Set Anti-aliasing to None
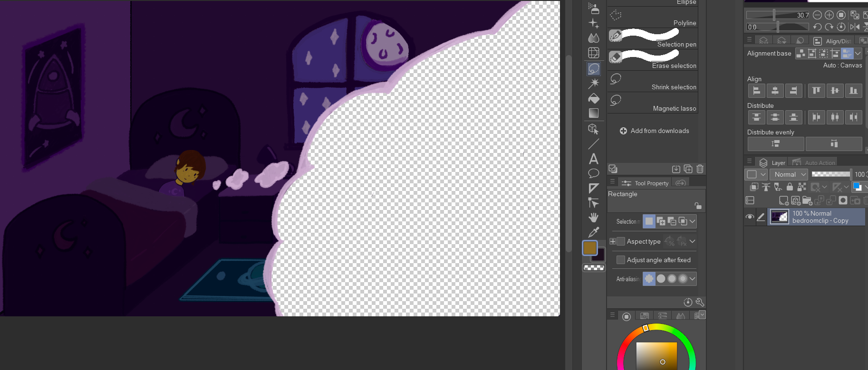The height and width of the screenshot is (370, 868). click(649, 279)
